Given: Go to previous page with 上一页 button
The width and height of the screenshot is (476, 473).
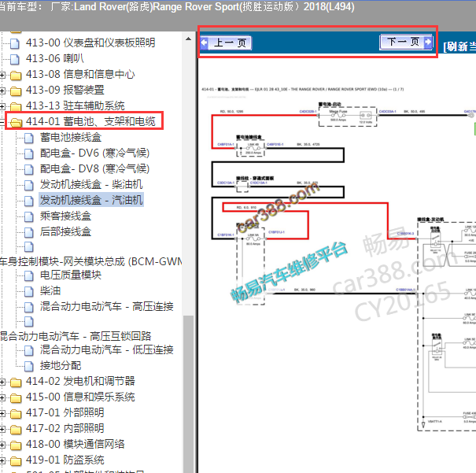Looking at the screenshot, I should coord(226,42).
